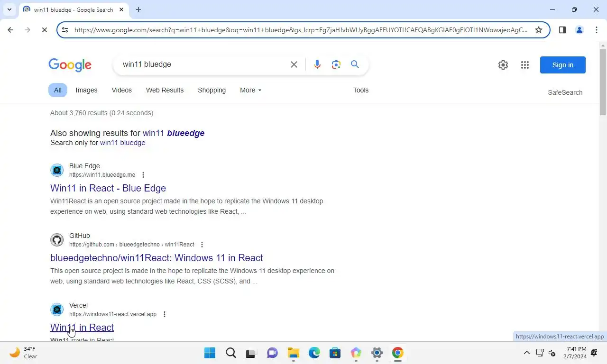Viewport: 607px width, 364px height.
Task: Sign in to Google
Action: 563,65
